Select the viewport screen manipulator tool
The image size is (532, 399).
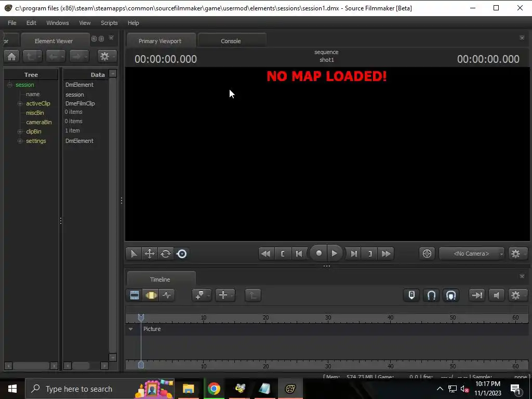(182, 254)
